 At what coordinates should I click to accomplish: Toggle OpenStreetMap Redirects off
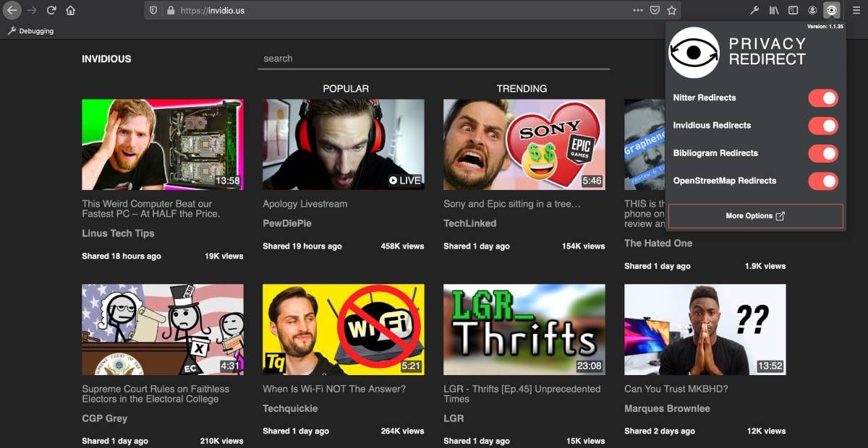[822, 181]
